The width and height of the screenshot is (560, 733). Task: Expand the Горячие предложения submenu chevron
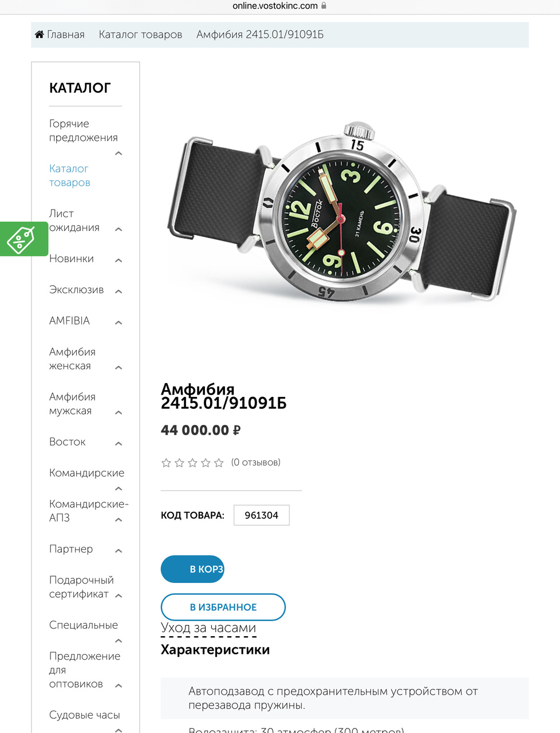[119, 153]
